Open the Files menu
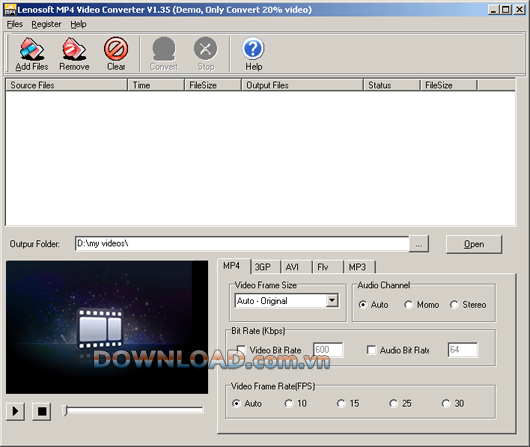This screenshot has width=530, height=447. click(x=15, y=24)
